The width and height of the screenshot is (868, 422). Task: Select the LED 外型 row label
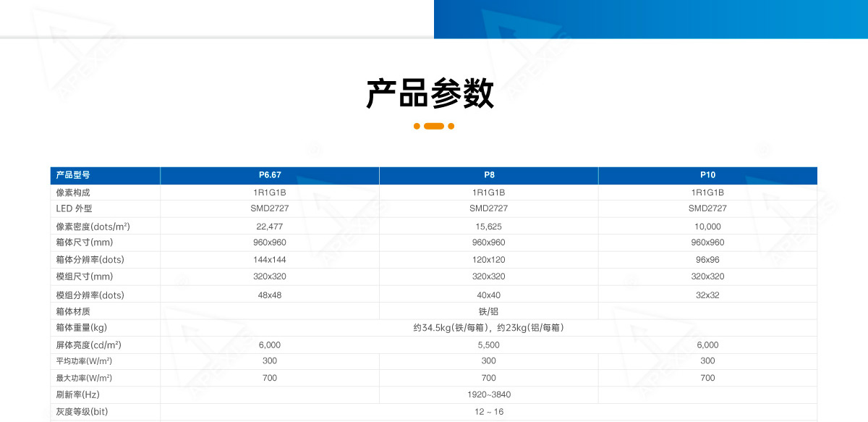pos(75,208)
